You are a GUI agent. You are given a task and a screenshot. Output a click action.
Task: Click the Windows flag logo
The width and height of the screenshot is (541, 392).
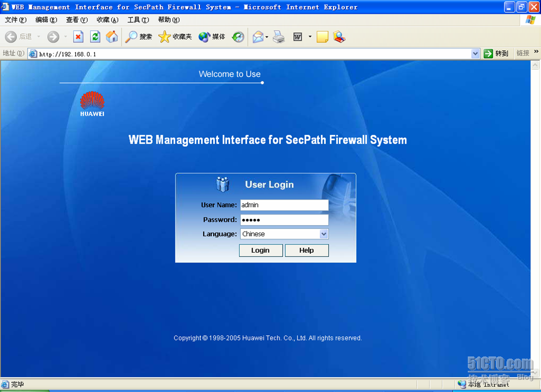coord(530,20)
